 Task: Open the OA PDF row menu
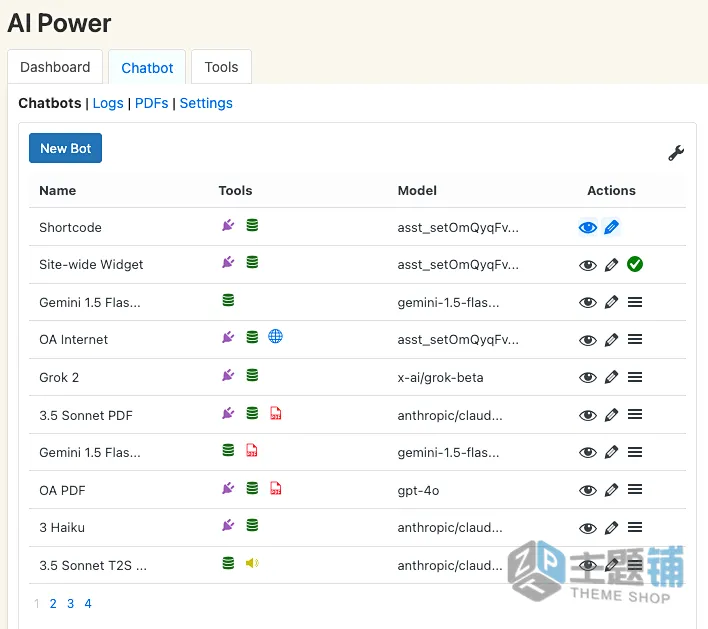point(635,489)
